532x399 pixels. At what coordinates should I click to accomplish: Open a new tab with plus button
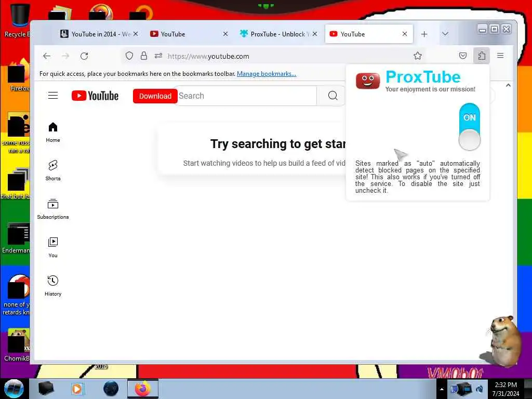424,34
